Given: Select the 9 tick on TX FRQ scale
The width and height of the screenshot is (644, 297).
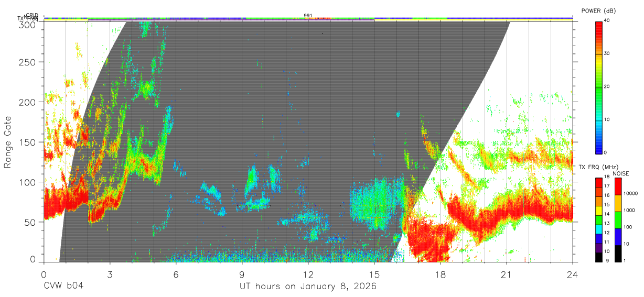Looking at the screenshot, I should pos(607,260).
